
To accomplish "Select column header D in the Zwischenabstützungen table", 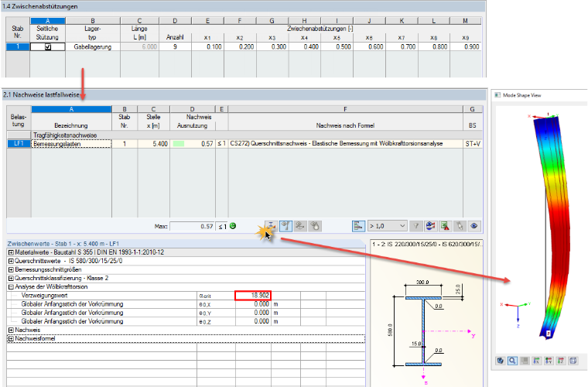I will click(x=175, y=21).
